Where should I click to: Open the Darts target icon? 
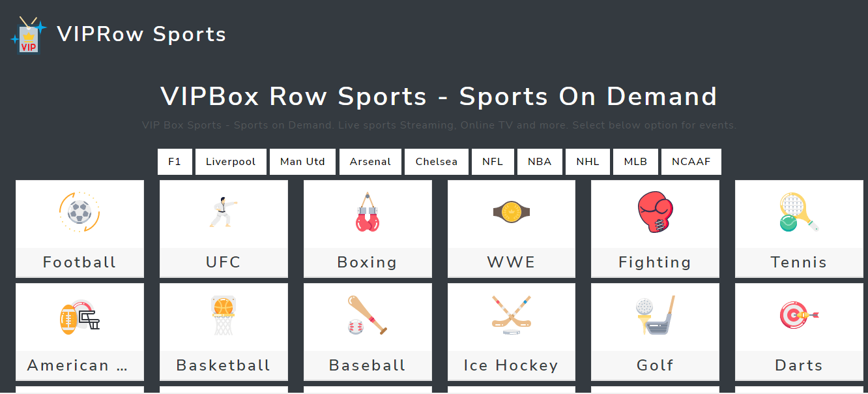click(x=799, y=316)
